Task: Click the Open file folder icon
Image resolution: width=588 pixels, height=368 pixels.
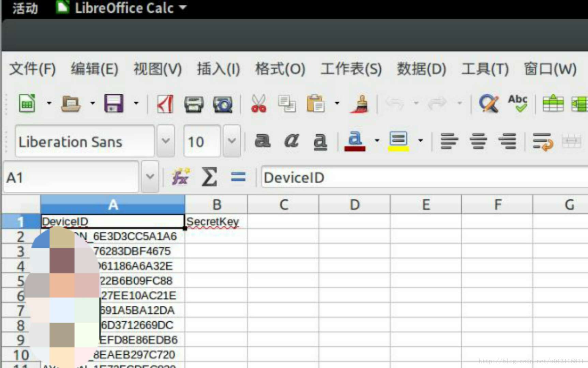Action: coord(71,103)
